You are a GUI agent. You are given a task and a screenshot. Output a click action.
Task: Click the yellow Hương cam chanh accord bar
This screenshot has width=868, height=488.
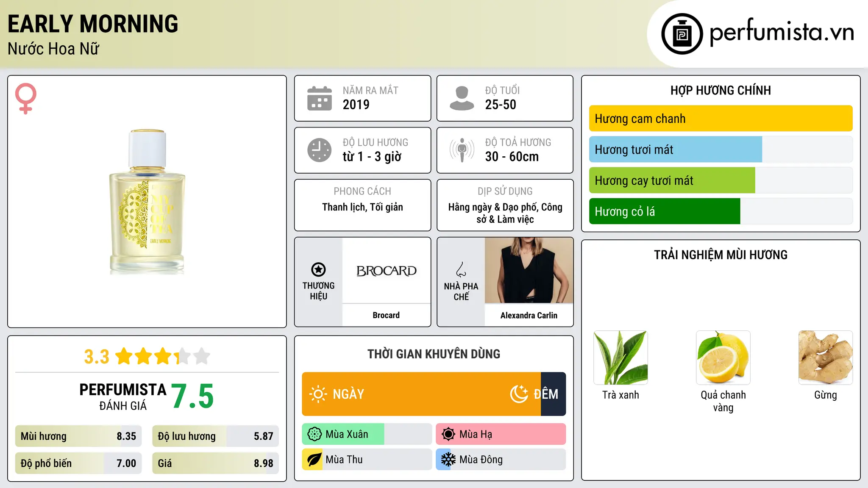(721, 119)
